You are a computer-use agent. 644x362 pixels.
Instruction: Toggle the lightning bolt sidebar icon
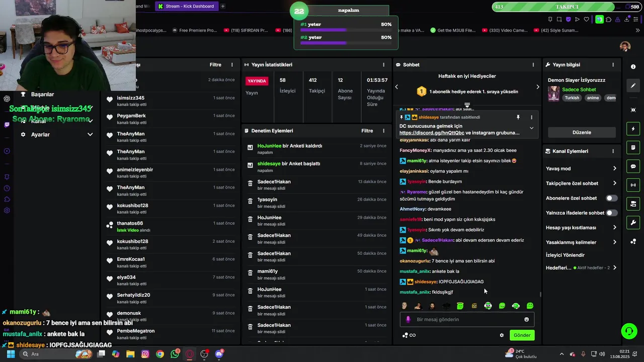click(633, 129)
